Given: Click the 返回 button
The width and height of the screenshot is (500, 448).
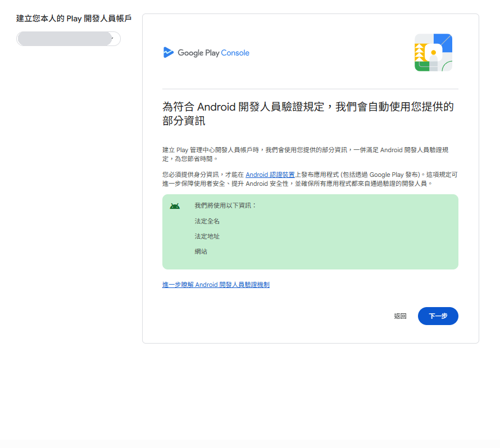Looking at the screenshot, I should pos(400,316).
